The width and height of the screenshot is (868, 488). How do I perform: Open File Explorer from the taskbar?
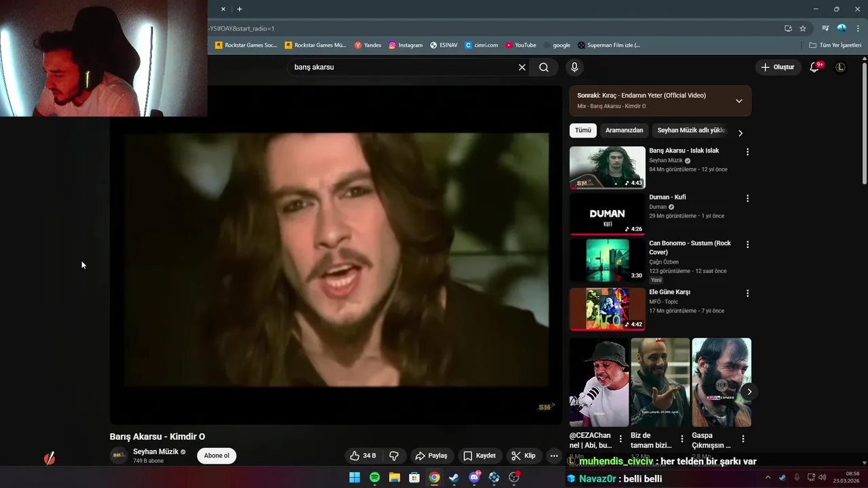[x=394, y=478]
